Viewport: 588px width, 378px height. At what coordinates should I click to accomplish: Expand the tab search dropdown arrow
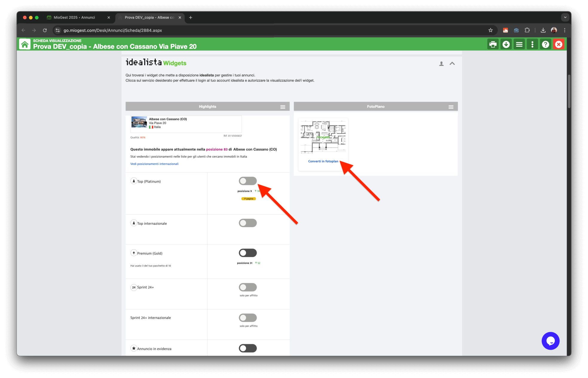pyautogui.click(x=565, y=17)
